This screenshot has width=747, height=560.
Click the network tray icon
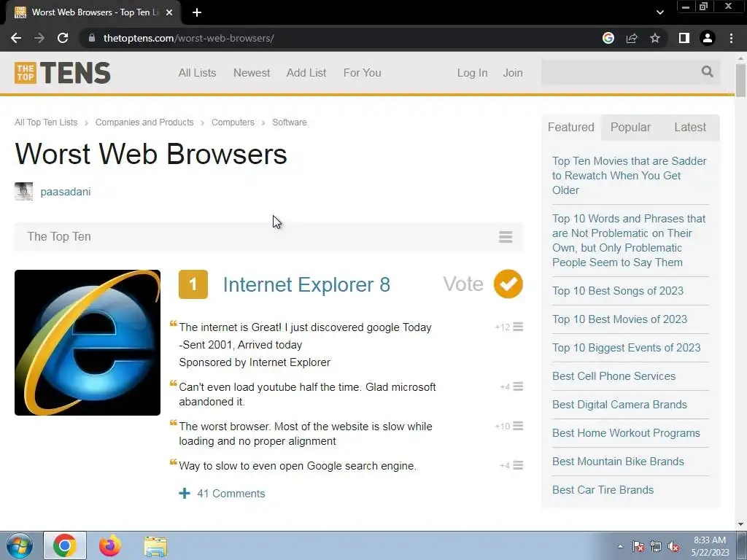[x=656, y=546]
